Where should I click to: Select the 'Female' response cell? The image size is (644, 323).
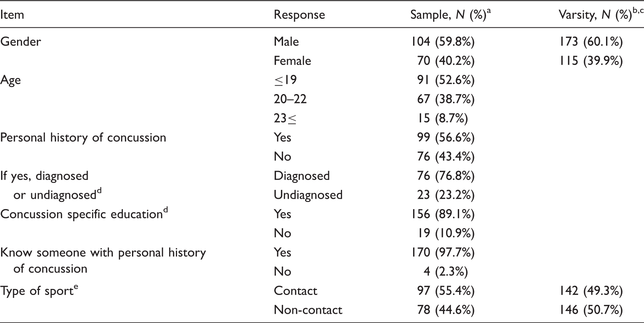click(x=292, y=61)
